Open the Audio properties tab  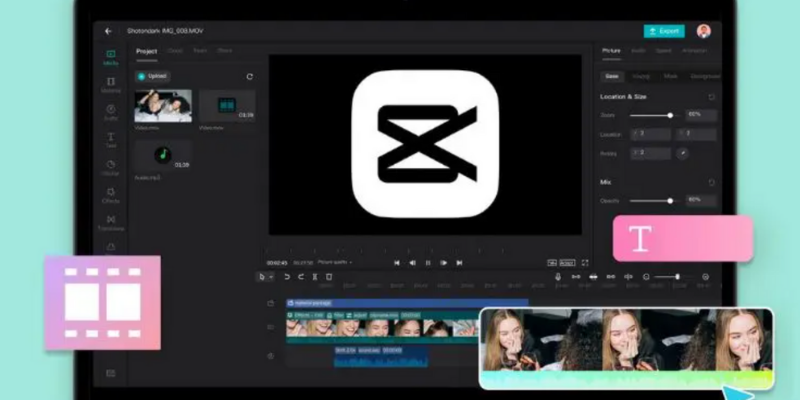638,51
